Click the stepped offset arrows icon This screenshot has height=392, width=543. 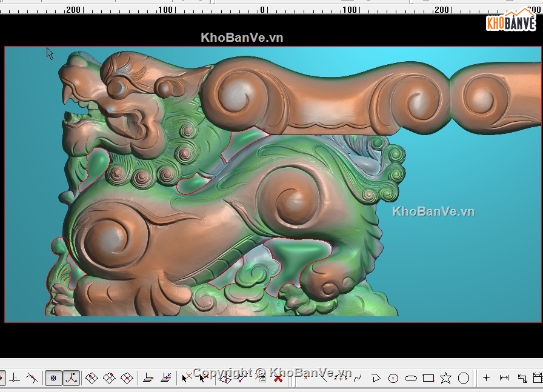522,378
